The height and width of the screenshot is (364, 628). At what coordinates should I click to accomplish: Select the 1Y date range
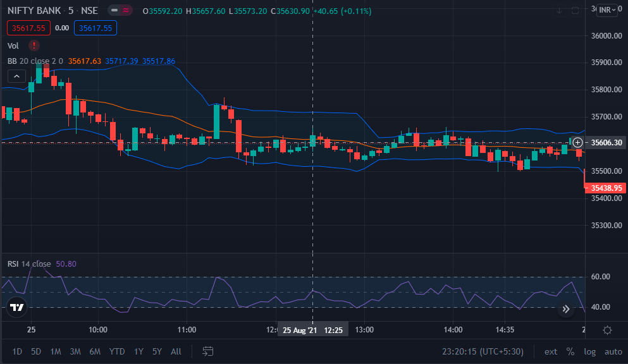139,351
